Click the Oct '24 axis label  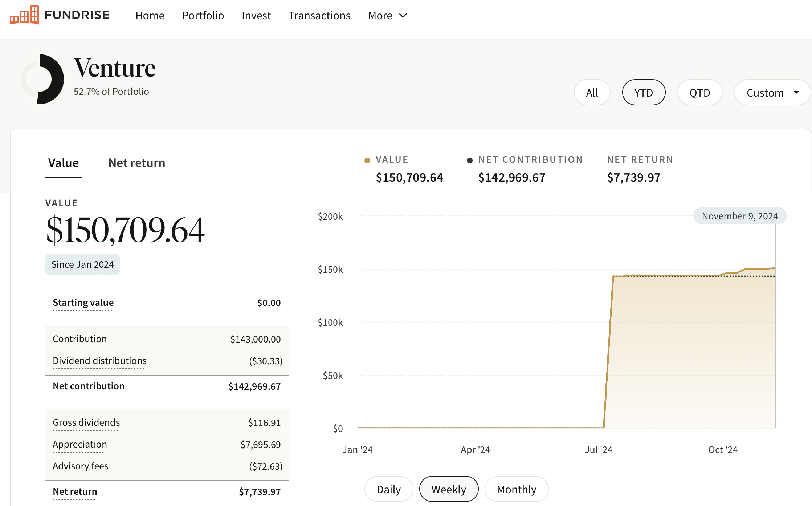(x=723, y=450)
